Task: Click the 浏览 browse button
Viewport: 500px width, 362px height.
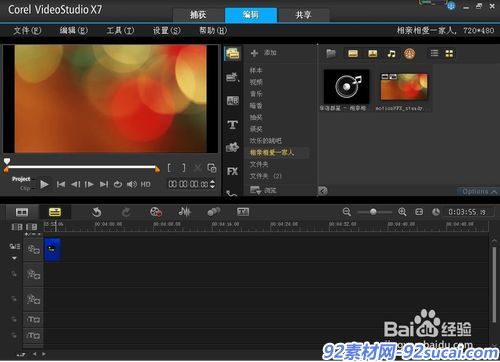Action: click(263, 190)
